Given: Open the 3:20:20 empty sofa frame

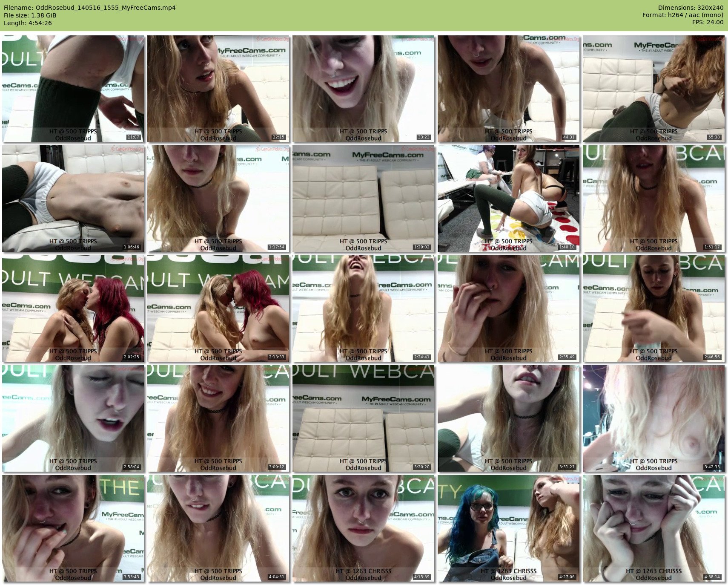Looking at the screenshot, I should click(364, 418).
